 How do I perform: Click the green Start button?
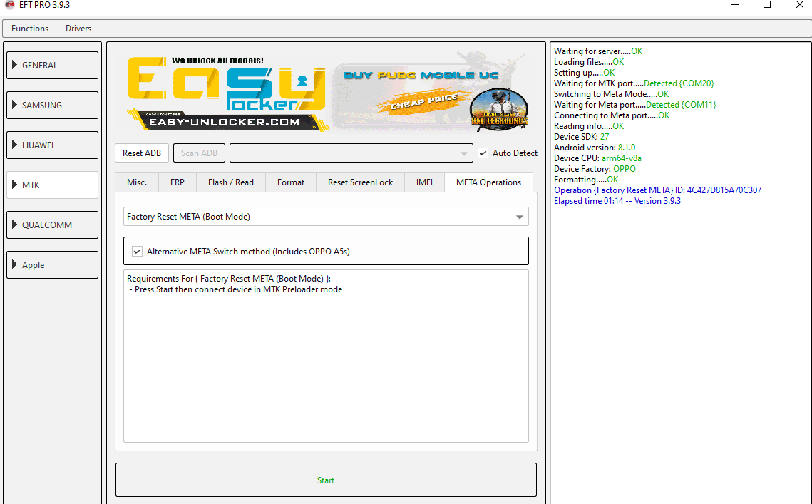tap(326, 480)
